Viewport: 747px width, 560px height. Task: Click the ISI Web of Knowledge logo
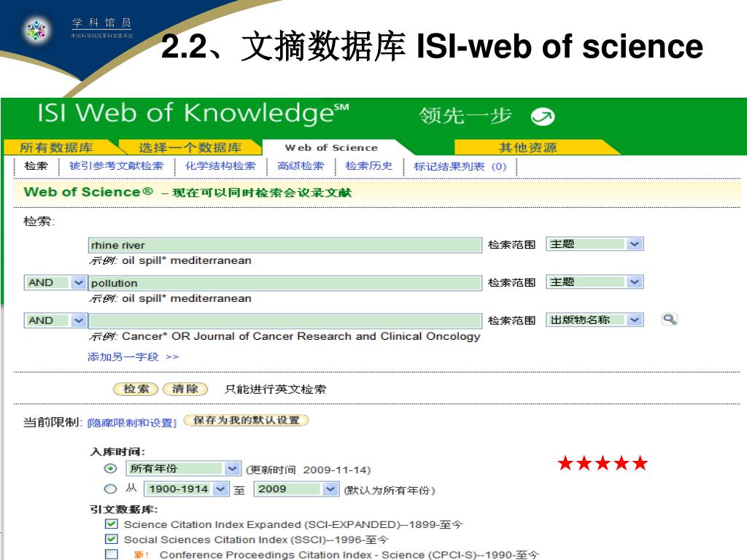click(x=193, y=113)
